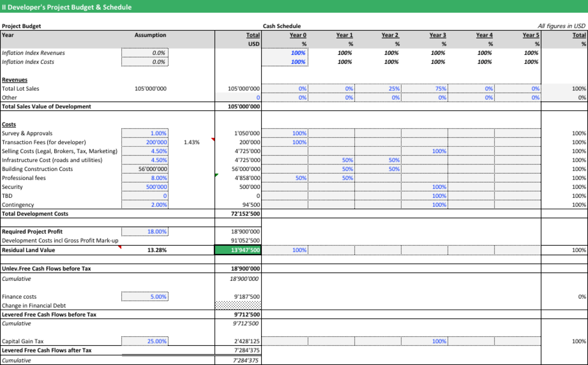Select the Required Project Profit 18.00% cell

pos(145,231)
